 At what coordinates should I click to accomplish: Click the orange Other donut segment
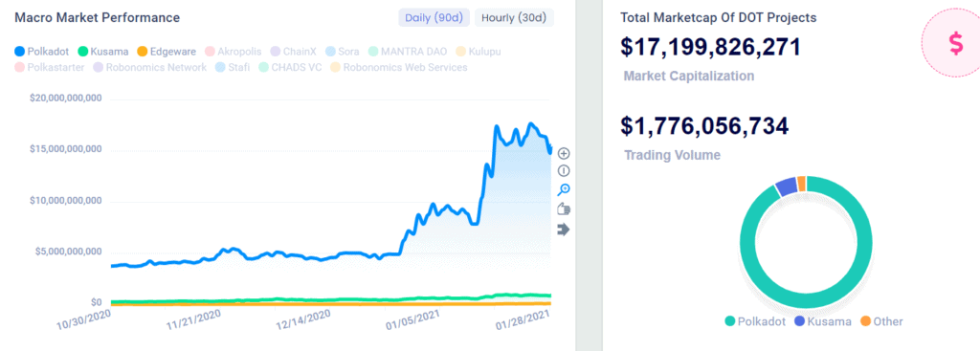801,184
